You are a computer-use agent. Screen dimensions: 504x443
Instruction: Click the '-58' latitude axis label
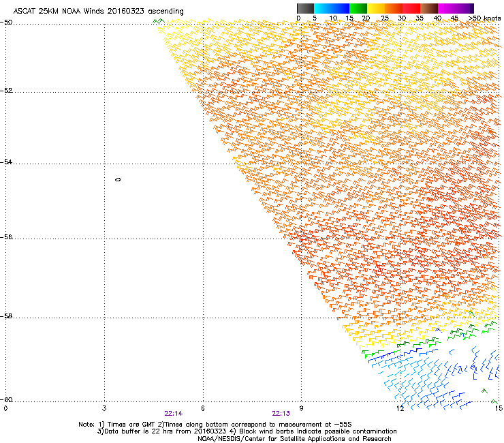[6, 316]
